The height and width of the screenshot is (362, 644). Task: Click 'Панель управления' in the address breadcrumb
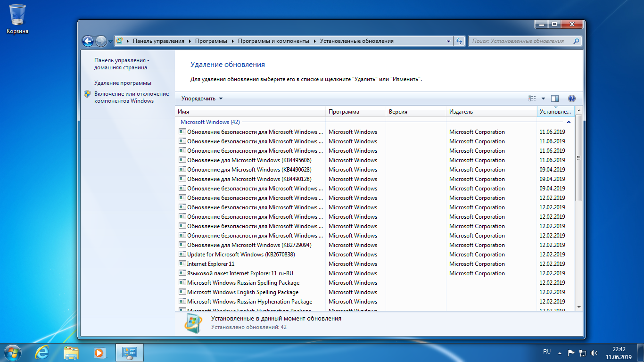tap(158, 41)
